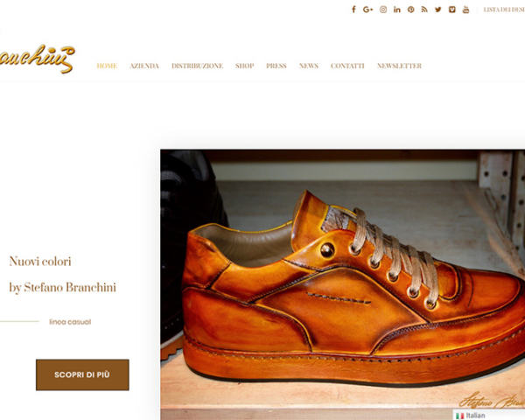Open the NEWSLETTER menu item
The width and height of the screenshot is (525, 420).
coord(399,66)
